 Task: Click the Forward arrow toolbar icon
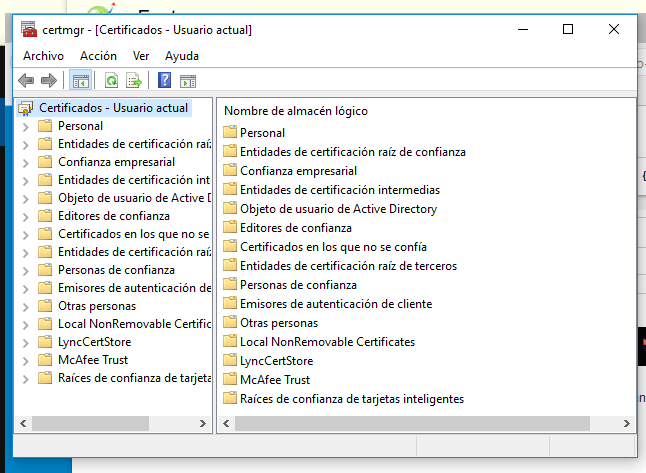coord(47,81)
